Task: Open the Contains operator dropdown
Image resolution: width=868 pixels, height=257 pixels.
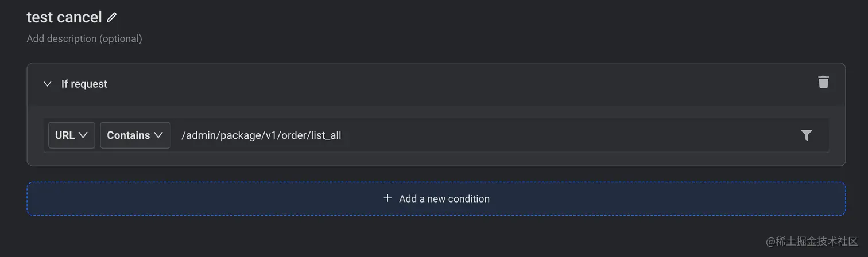Action: pos(135,135)
